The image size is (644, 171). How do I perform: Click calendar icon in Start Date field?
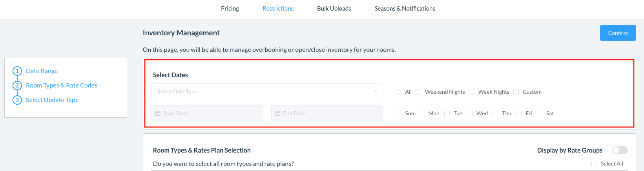(x=158, y=113)
